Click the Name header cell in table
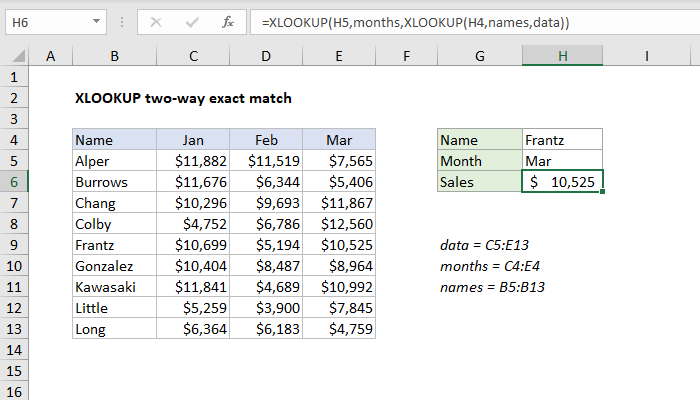Viewport: 700px width, 400px height. 114,140
